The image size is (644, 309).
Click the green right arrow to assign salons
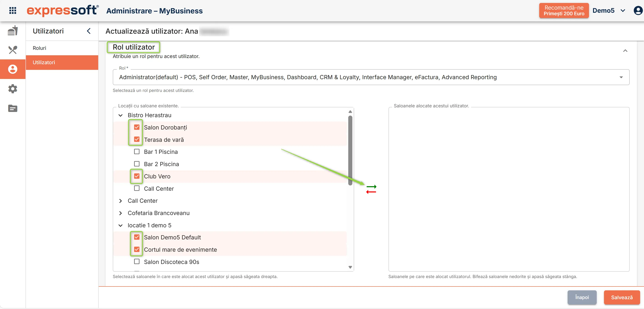click(x=371, y=187)
